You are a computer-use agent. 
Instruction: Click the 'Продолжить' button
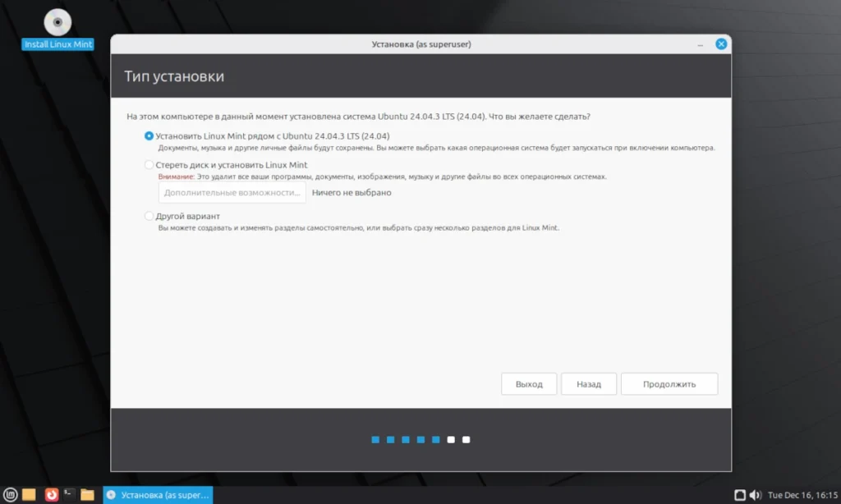point(669,384)
